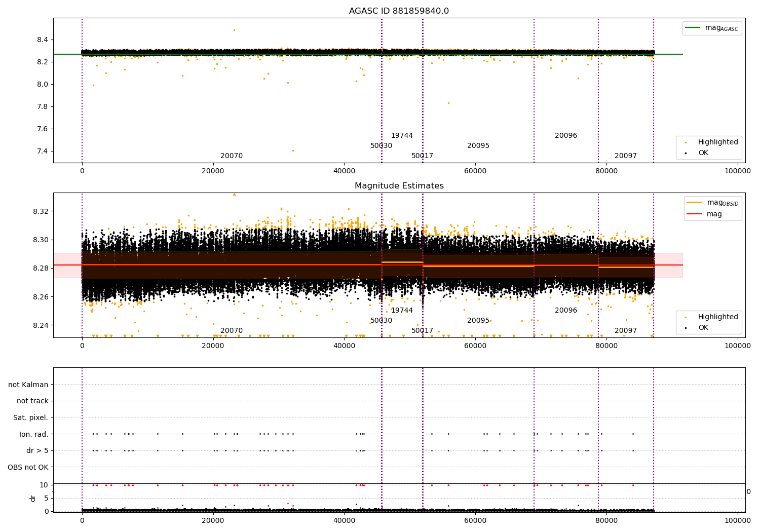The height and width of the screenshot is (532, 760).
Task: Click the orange outlier point near magnitude 7.8
Action: 448,103
